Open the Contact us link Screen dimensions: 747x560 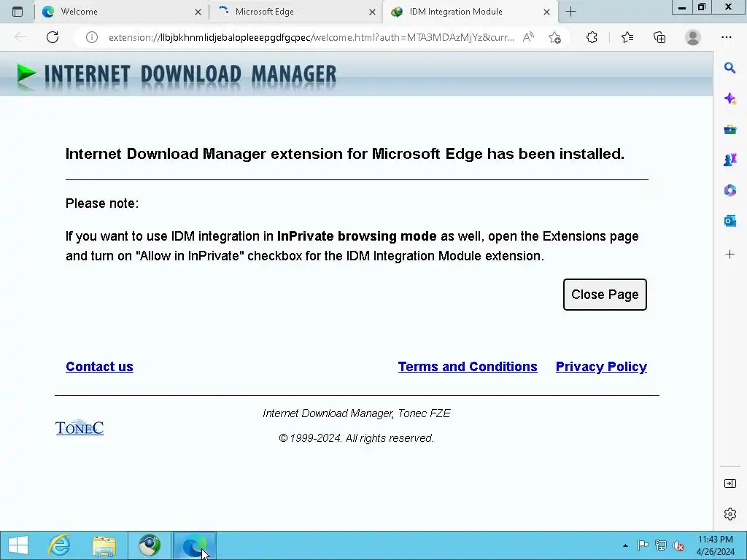click(99, 367)
